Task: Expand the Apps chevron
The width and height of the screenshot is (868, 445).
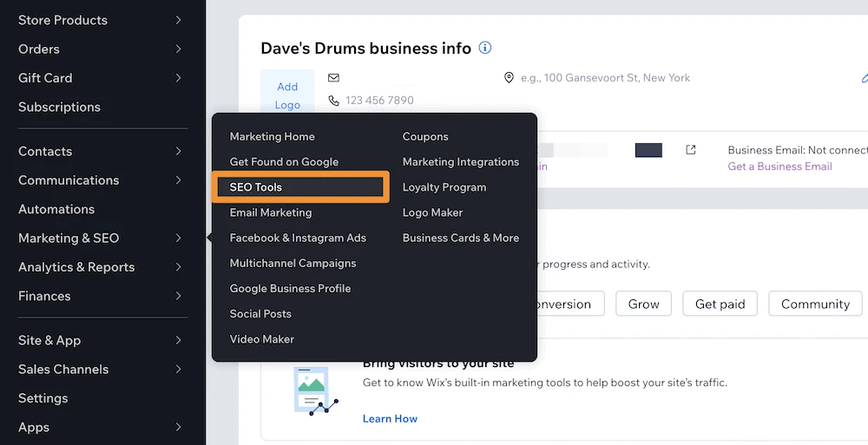Action: 178,428
